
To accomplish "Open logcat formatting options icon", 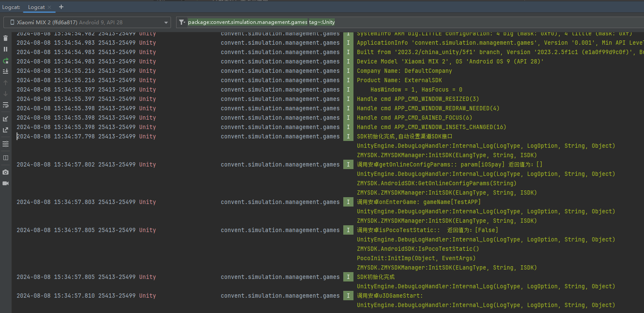I will coord(6,144).
